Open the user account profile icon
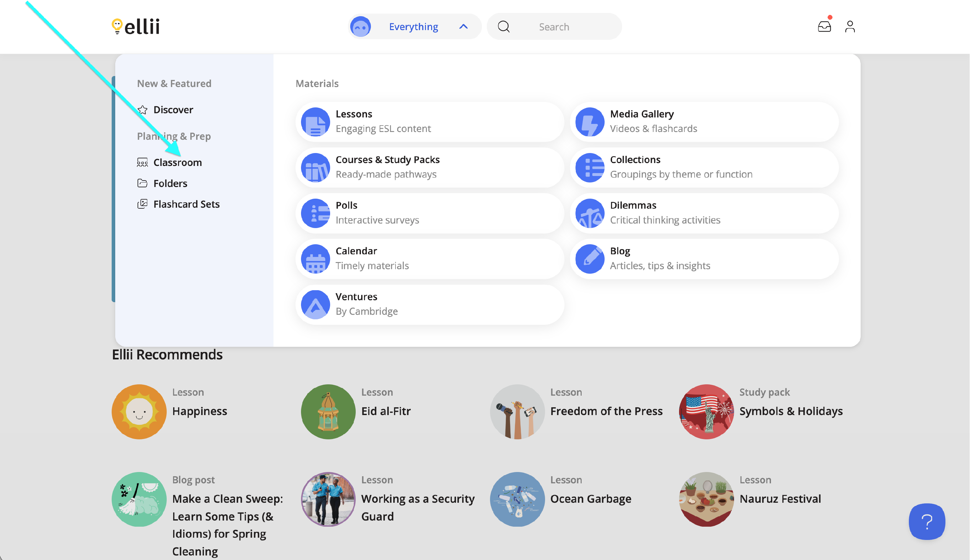 tap(850, 27)
